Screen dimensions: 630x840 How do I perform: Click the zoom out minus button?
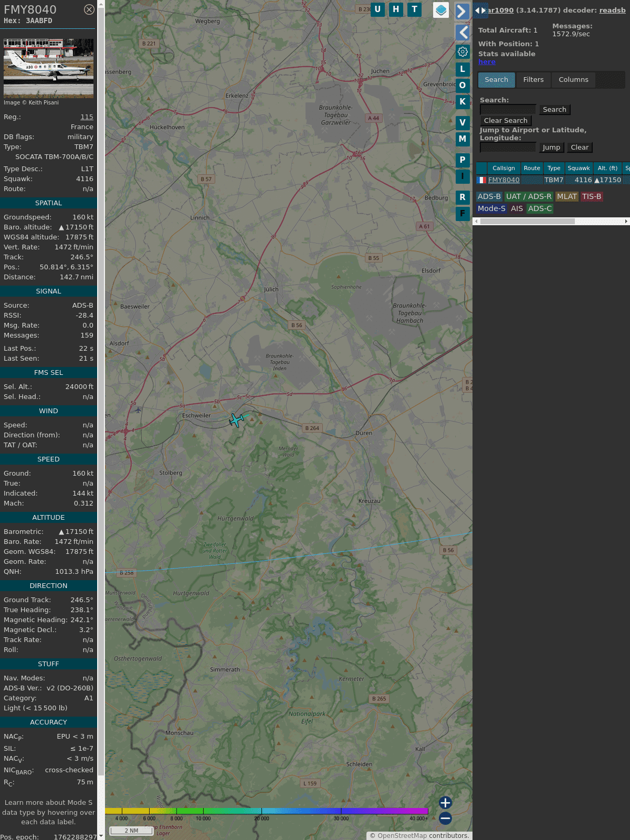[x=445, y=818]
